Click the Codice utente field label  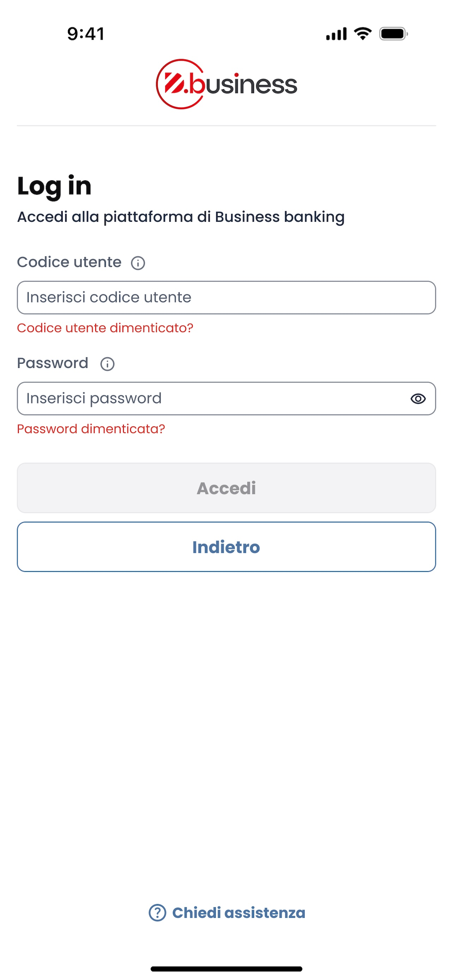[69, 262]
